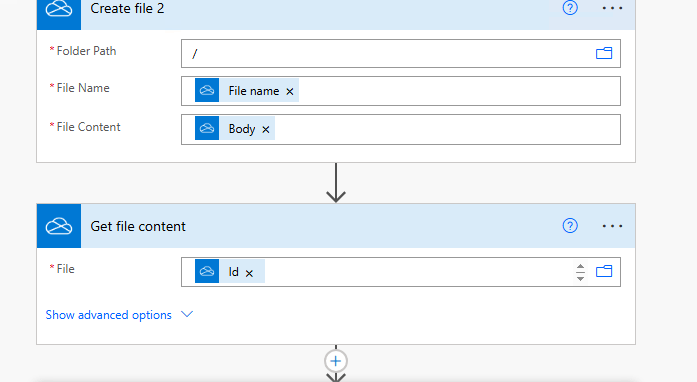Click the Folder Path input field

pos(401,53)
